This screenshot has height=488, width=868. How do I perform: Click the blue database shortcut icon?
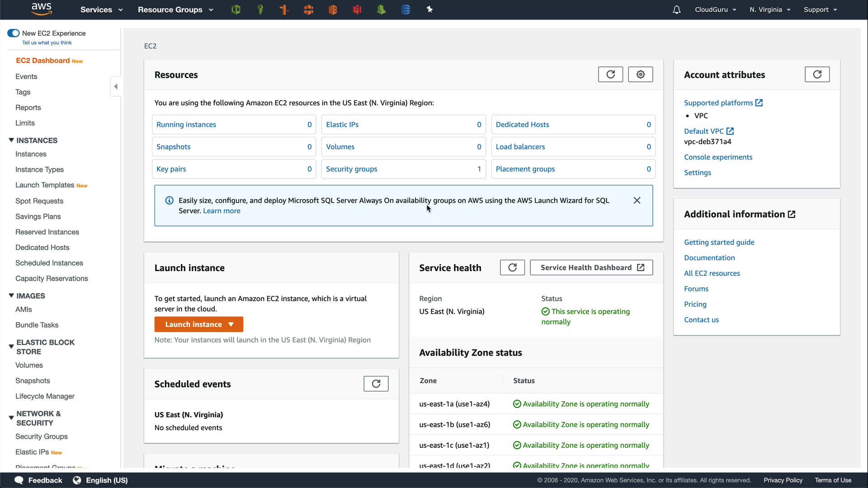pos(406,9)
